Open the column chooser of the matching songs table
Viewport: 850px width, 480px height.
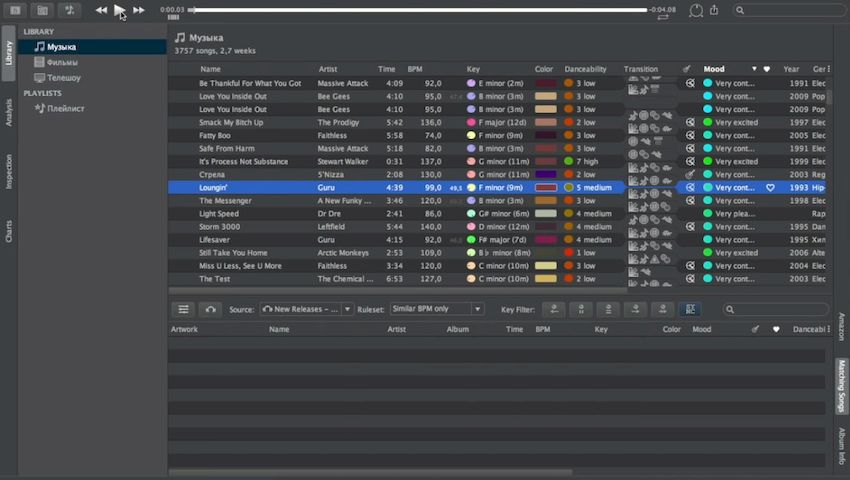(x=828, y=329)
